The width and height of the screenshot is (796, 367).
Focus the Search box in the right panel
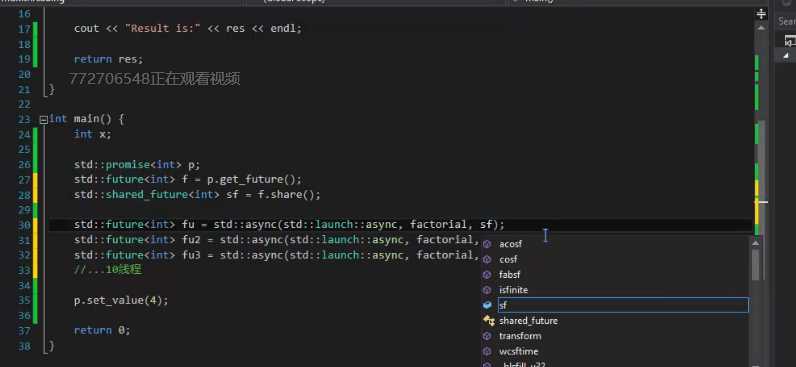[787, 21]
